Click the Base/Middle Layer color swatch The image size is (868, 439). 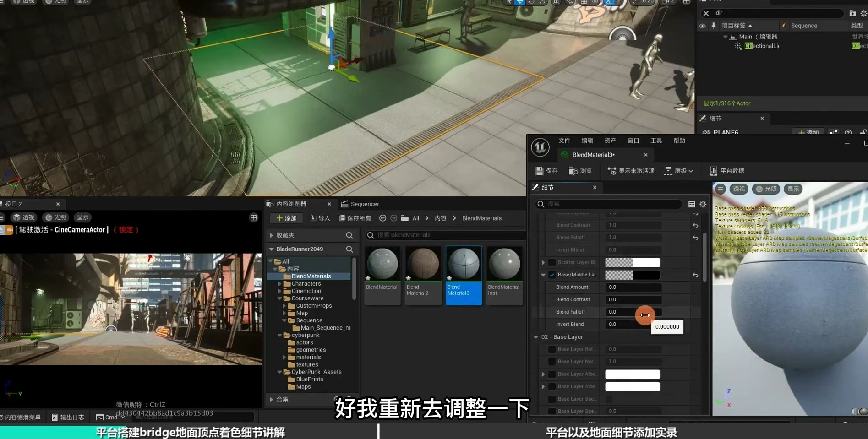[633, 275]
